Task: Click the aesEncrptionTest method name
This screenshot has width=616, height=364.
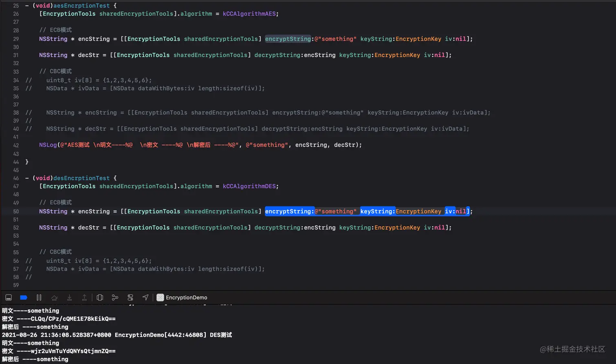Action: (x=81, y=6)
